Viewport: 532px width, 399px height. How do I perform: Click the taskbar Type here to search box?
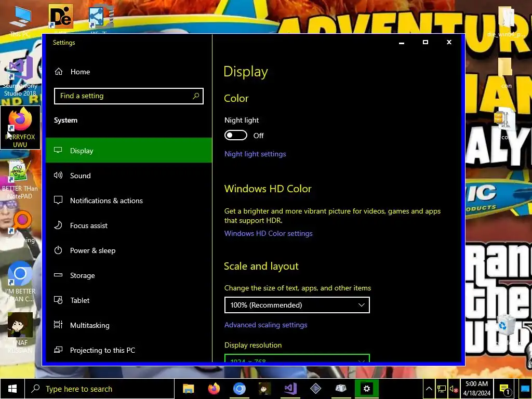100,389
